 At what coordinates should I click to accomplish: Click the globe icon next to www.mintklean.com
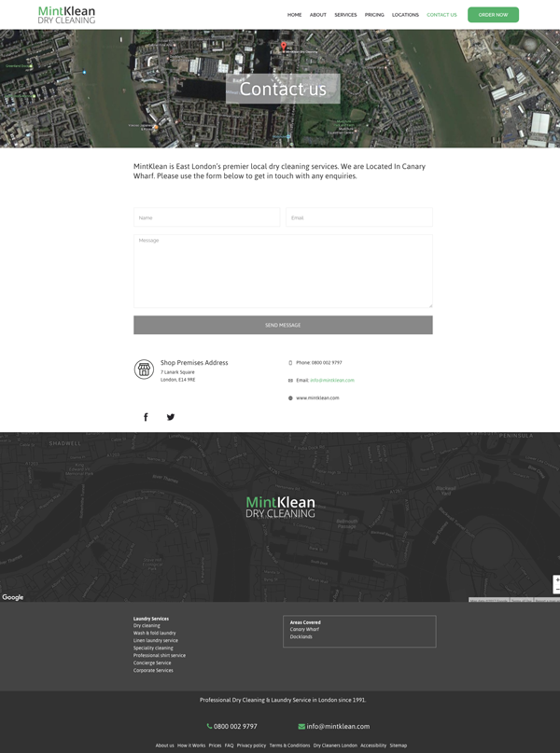(290, 398)
